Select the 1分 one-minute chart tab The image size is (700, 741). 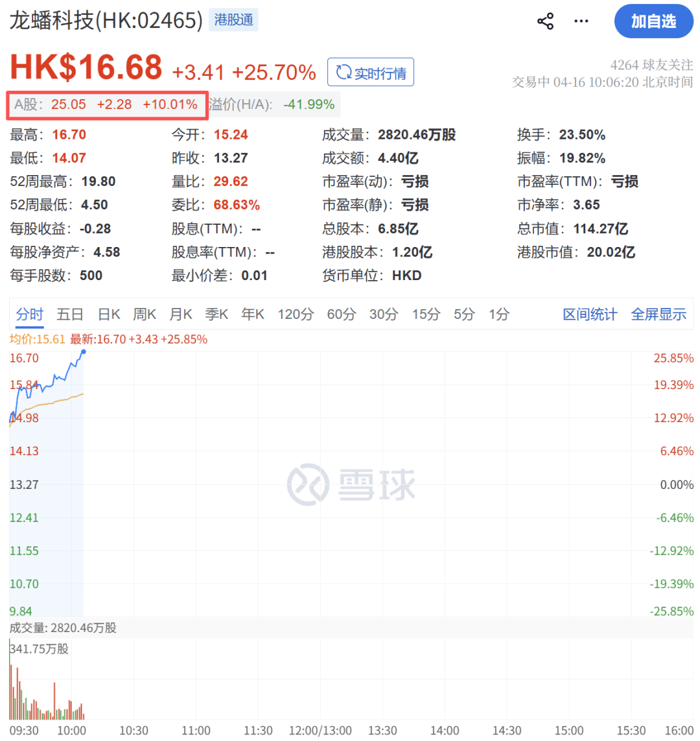[x=498, y=314]
